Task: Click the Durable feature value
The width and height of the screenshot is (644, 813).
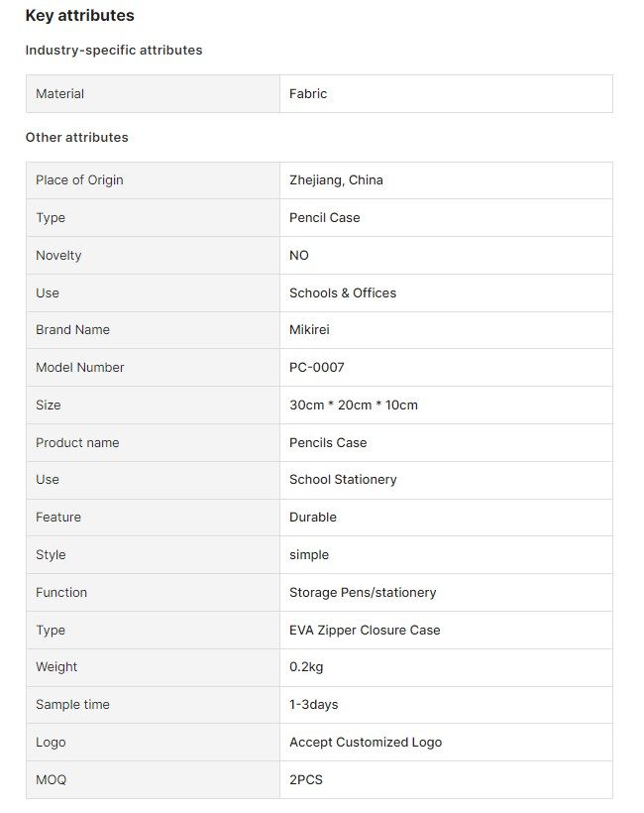Action: (312, 518)
